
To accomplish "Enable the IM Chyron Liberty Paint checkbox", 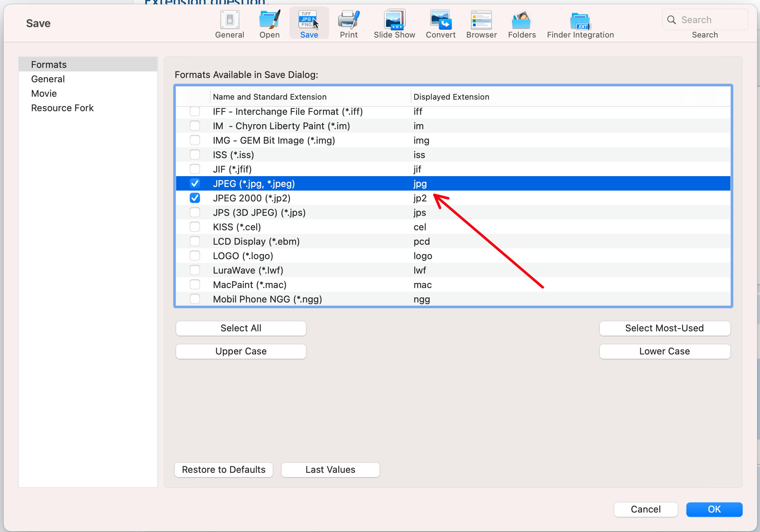I will click(x=195, y=126).
